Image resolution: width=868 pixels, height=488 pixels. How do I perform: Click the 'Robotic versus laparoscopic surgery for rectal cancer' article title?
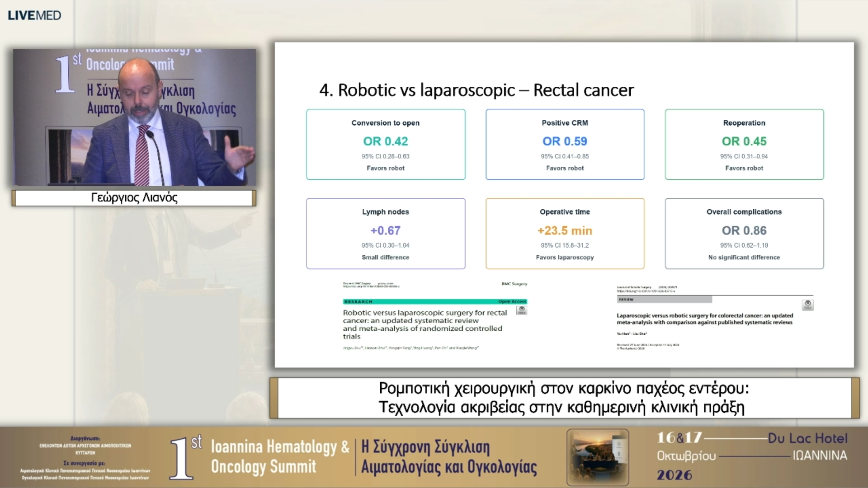[x=425, y=324]
